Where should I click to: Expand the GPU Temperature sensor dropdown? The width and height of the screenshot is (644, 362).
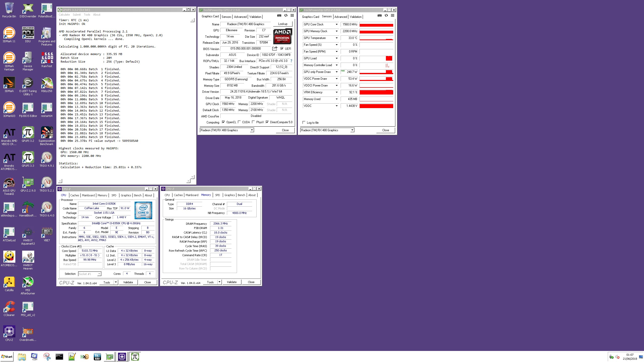[337, 38]
